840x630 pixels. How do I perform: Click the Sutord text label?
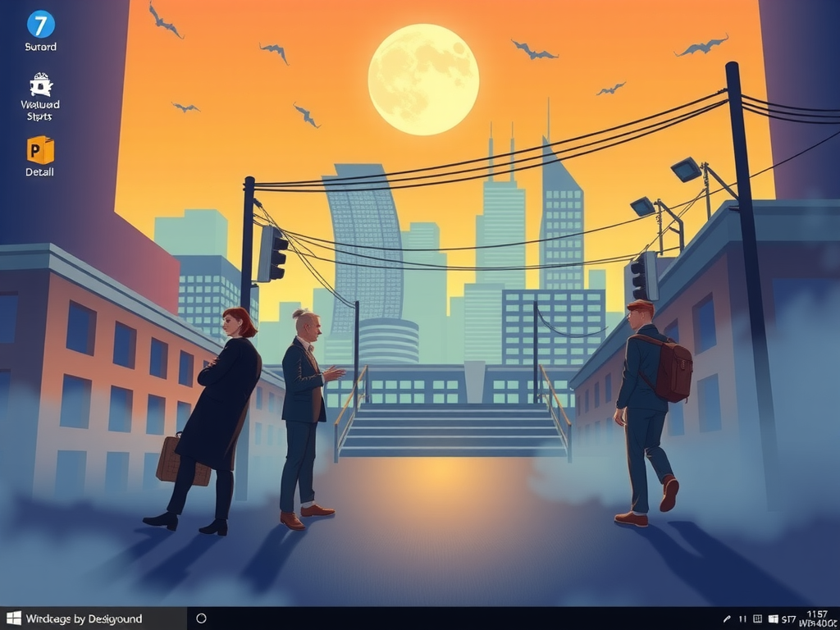click(40, 47)
